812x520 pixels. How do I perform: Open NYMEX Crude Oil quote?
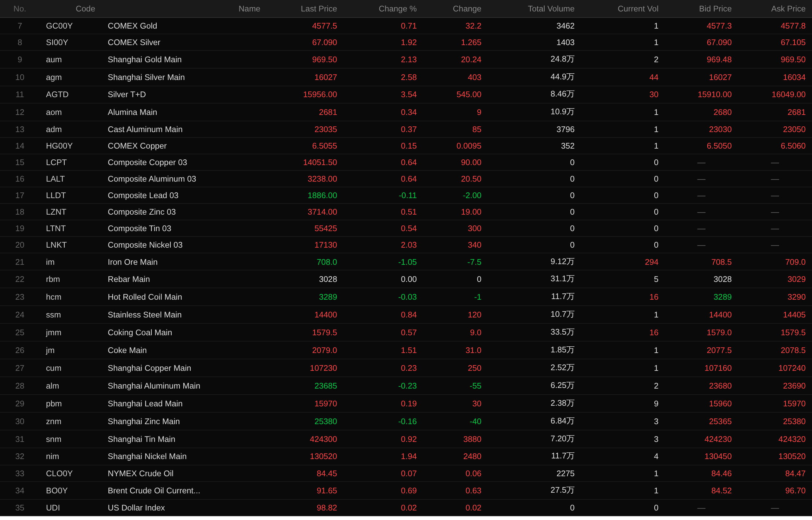[140, 474]
